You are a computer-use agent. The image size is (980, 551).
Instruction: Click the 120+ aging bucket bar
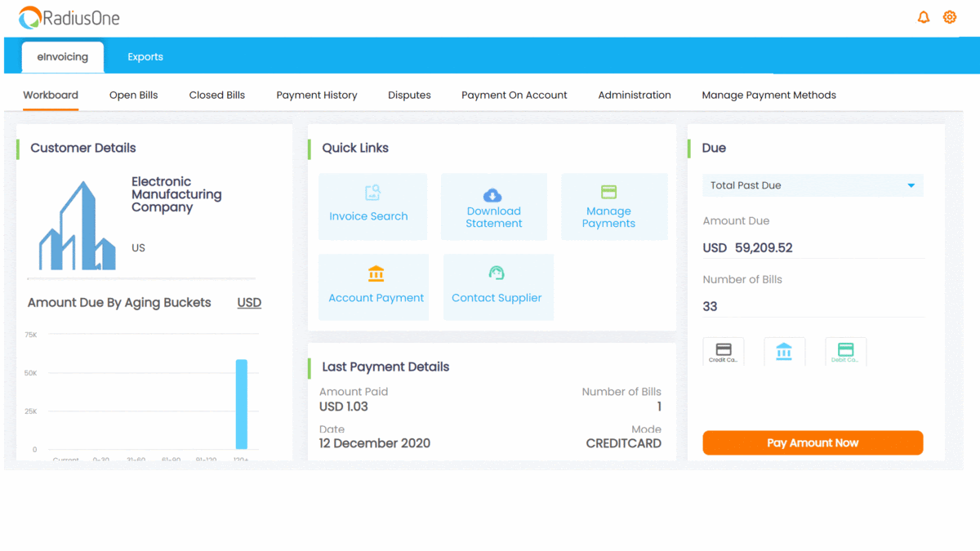242,404
